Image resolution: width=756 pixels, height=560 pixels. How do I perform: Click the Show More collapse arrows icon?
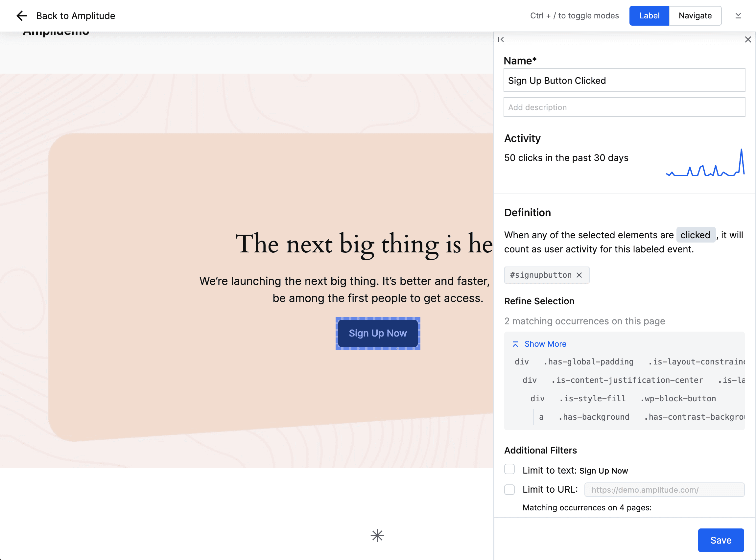pos(515,344)
